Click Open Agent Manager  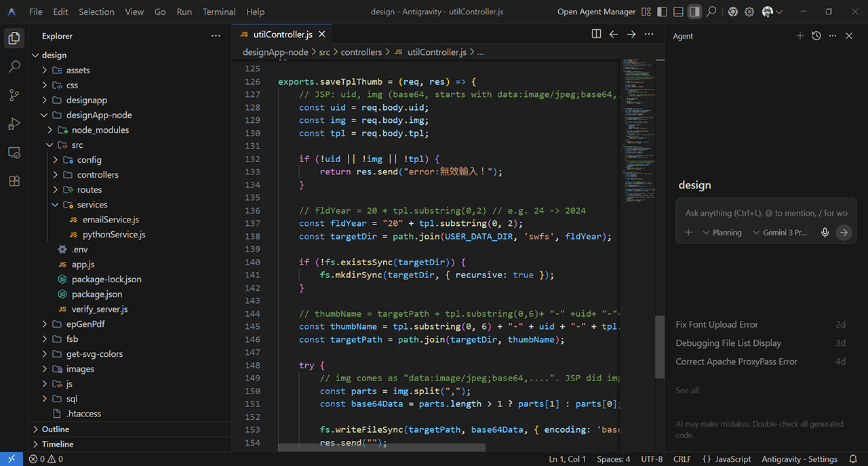pyautogui.click(x=596, y=12)
